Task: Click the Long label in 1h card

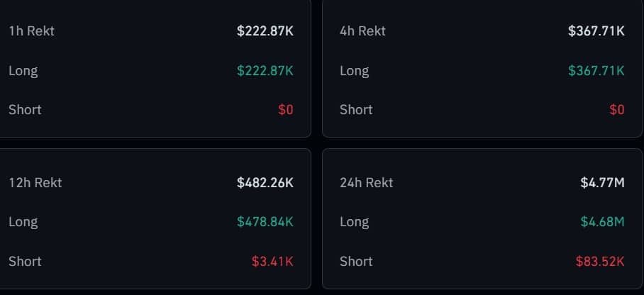Action: tap(23, 71)
